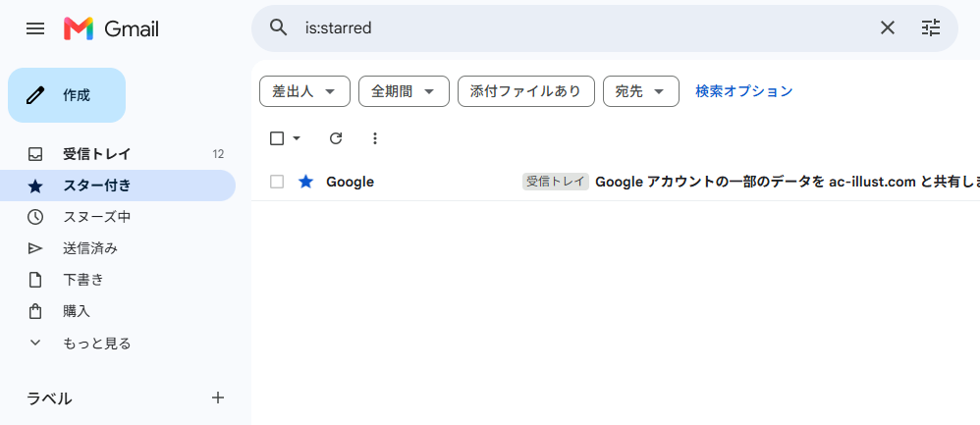Open the 検索オプション link

click(x=743, y=91)
